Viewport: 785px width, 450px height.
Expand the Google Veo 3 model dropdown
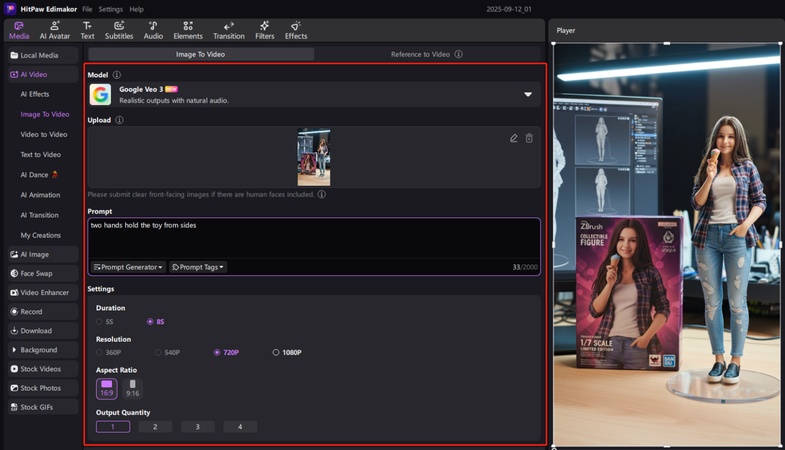click(x=528, y=94)
